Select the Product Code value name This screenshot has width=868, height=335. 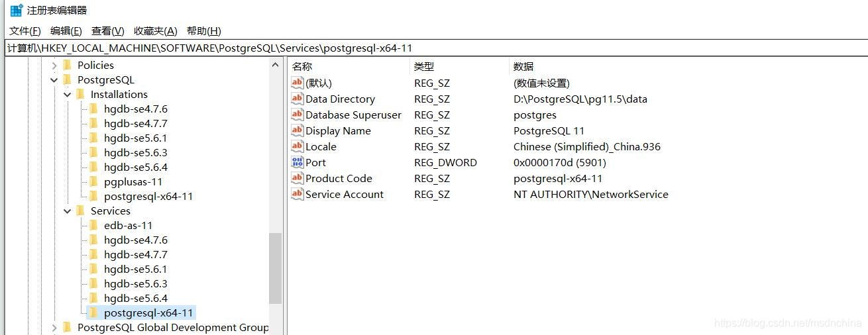(x=339, y=179)
